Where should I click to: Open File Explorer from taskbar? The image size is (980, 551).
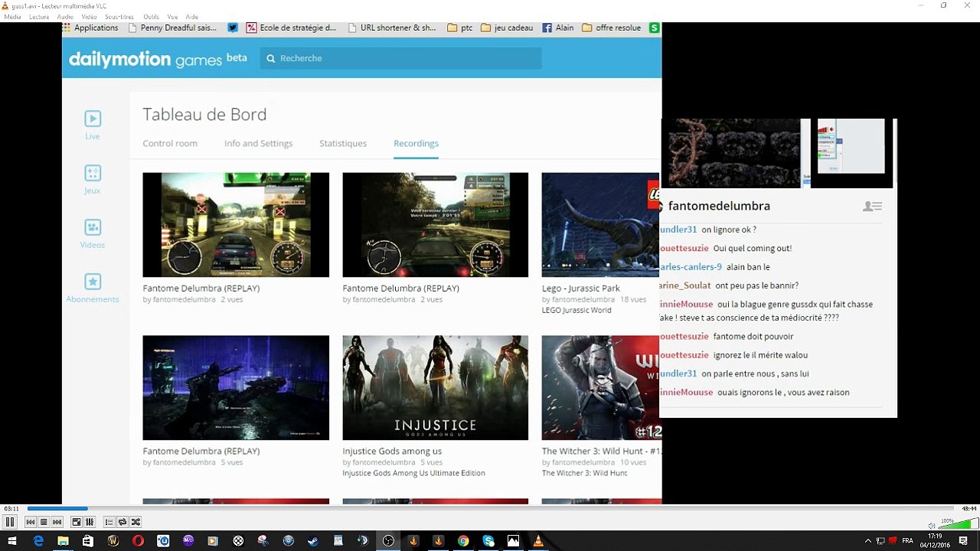pos(63,541)
